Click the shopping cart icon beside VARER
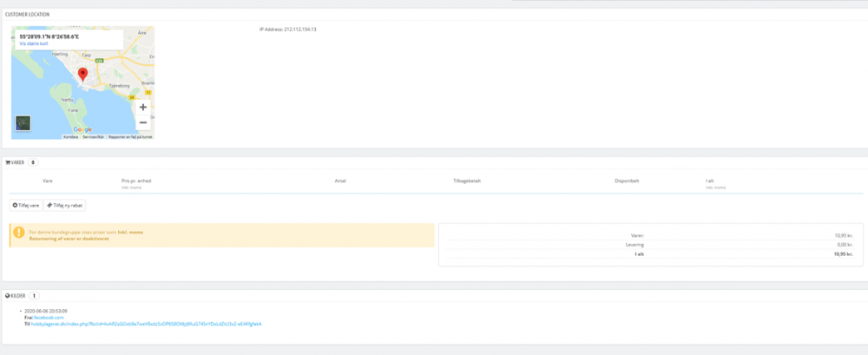868x355 pixels. click(8, 162)
